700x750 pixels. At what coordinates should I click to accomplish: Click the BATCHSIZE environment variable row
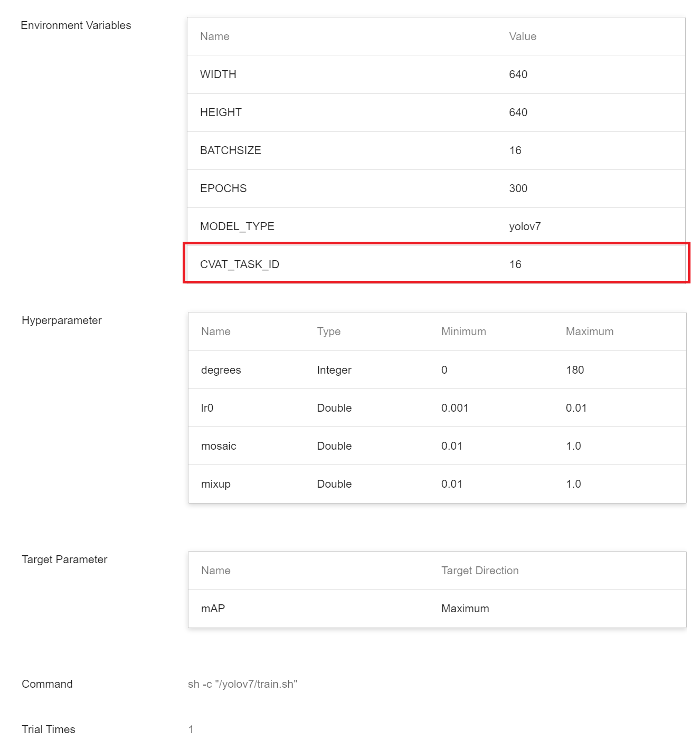click(436, 150)
